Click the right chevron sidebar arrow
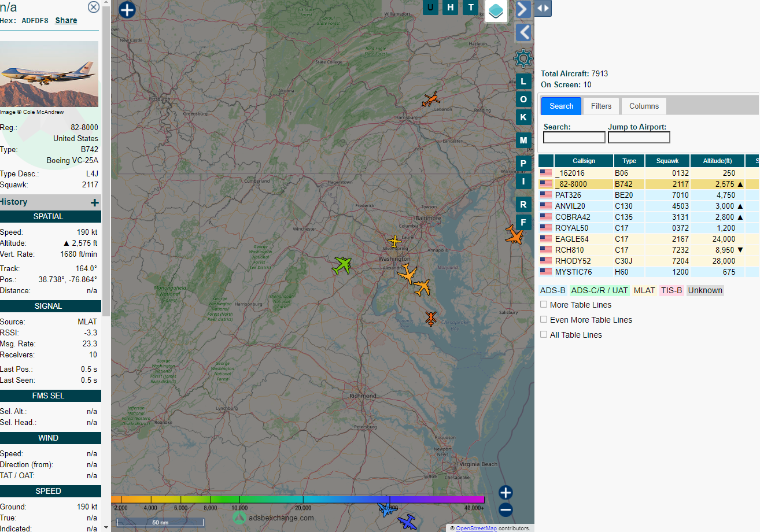This screenshot has height=532, width=760. (x=523, y=9)
